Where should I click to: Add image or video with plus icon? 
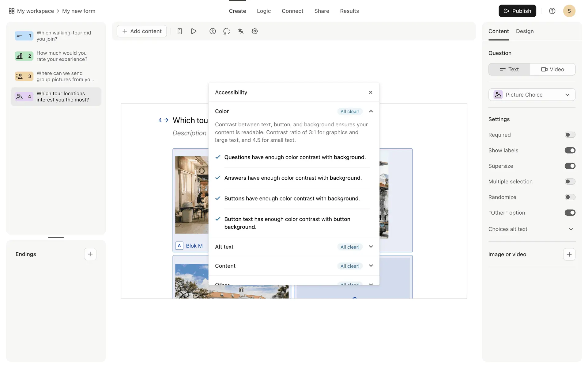569,255
